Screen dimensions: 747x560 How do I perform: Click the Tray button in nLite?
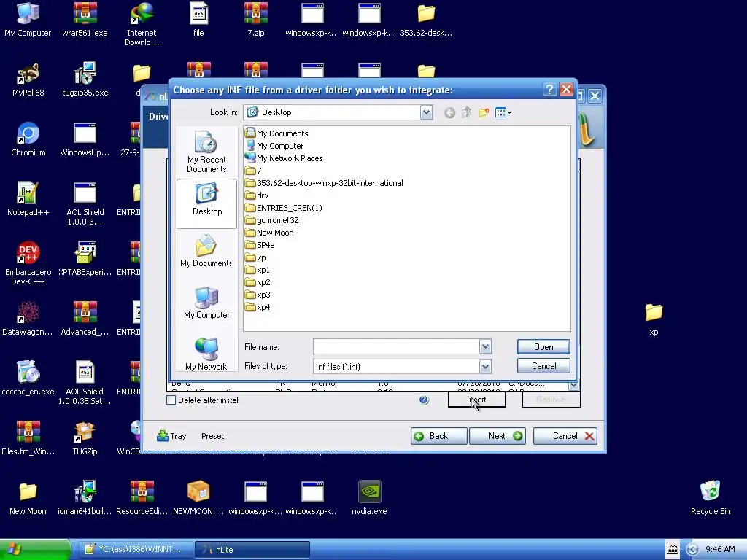click(x=171, y=436)
